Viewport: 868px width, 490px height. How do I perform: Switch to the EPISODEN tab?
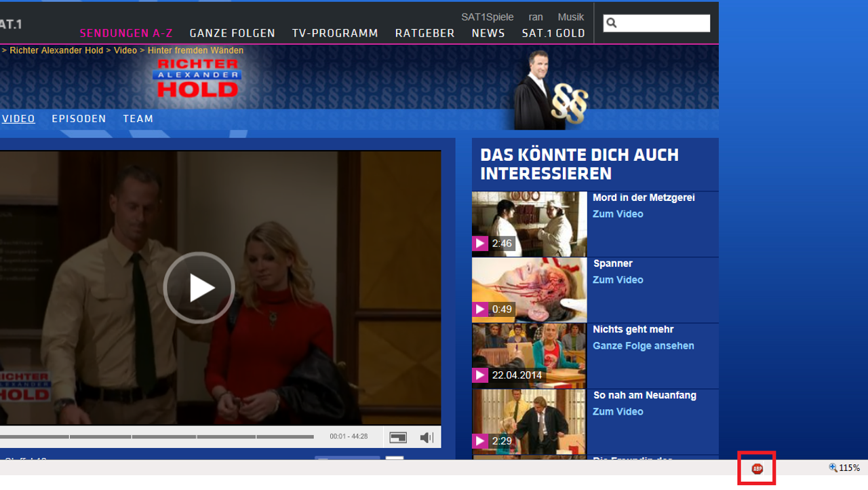tap(79, 119)
